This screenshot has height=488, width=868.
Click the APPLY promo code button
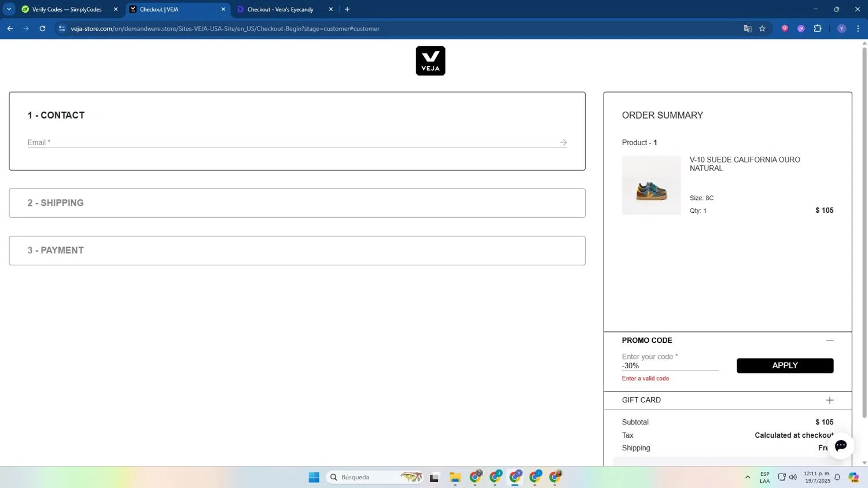tap(785, 365)
